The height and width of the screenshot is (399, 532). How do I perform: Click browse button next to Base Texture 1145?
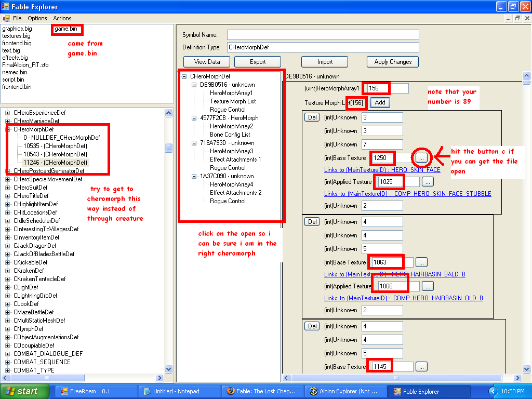(x=421, y=367)
